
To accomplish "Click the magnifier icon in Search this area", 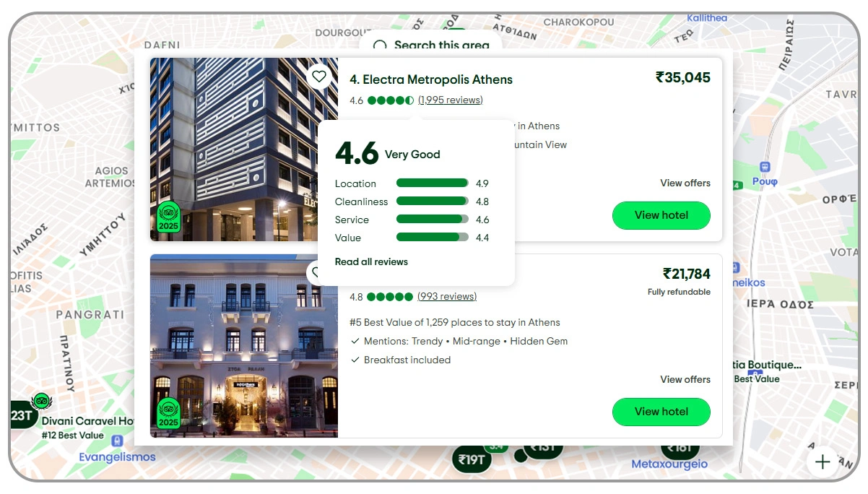I will pyautogui.click(x=380, y=45).
